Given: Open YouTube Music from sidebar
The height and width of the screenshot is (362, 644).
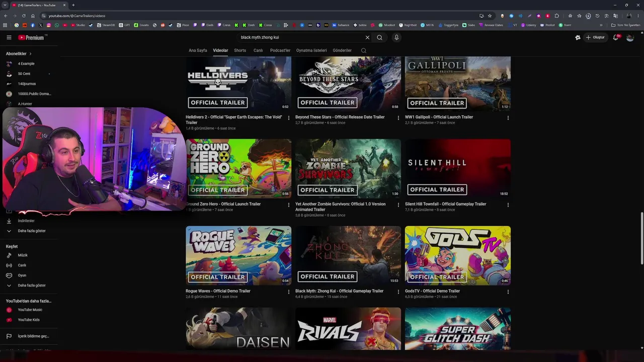Looking at the screenshot, I should 29,310.
